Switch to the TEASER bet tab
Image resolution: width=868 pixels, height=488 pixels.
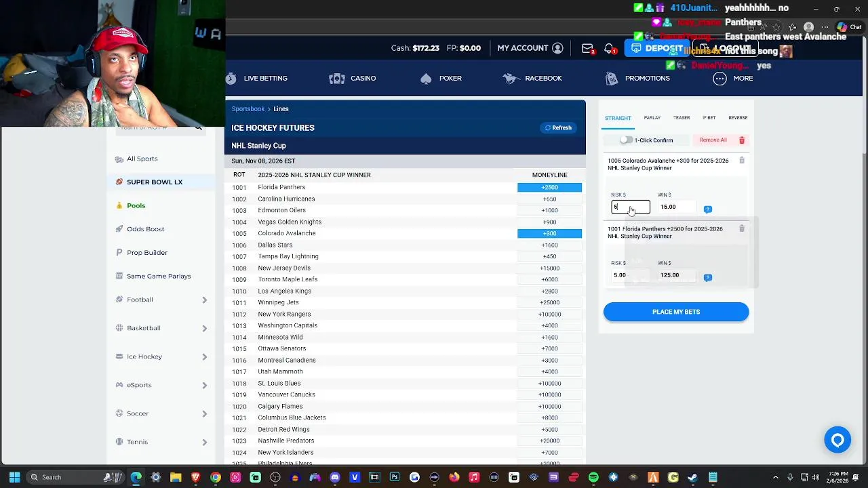[x=682, y=118]
